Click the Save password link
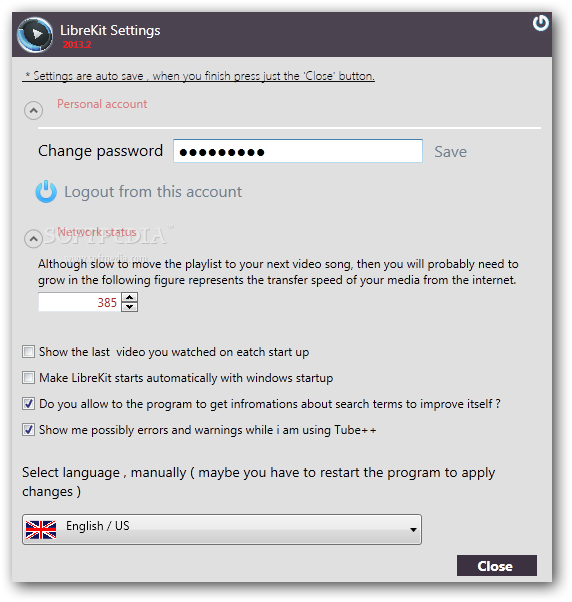 click(450, 152)
